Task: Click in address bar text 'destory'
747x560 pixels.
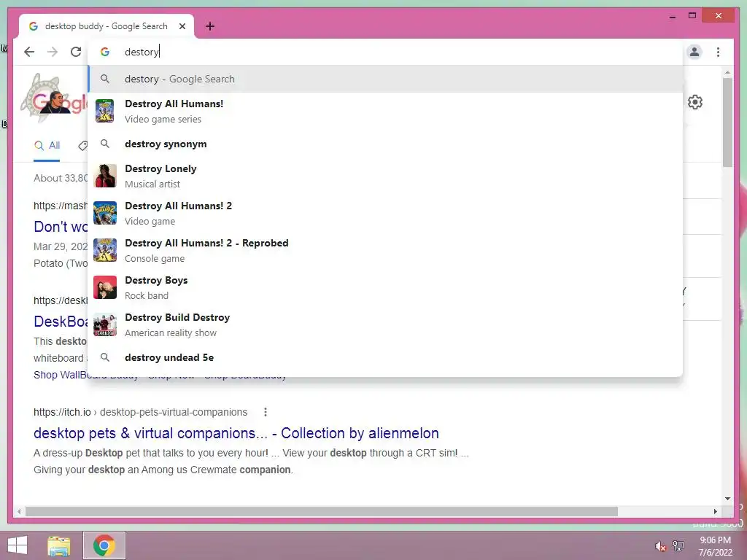Action: 142,52
